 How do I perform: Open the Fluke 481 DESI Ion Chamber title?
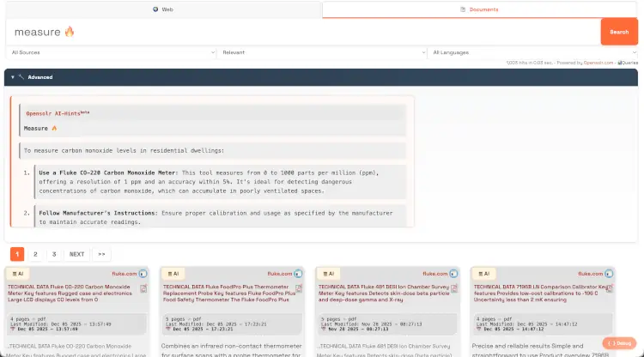pyautogui.click(x=384, y=293)
